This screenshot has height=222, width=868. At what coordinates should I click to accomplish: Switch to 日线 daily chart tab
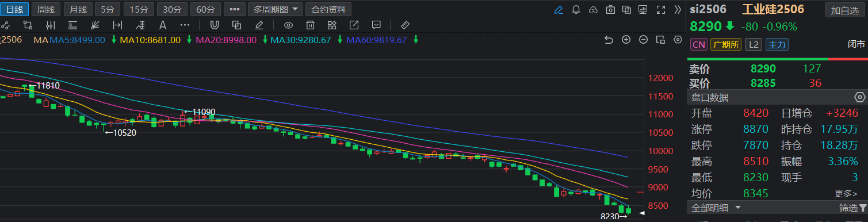click(x=15, y=9)
